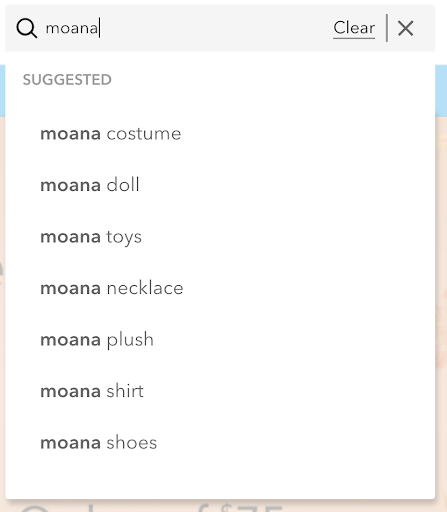Image resolution: width=447 pixels, height=512 pixels.
Task: Click the word necklace in the suggestion list
Action: coord(145,288)
